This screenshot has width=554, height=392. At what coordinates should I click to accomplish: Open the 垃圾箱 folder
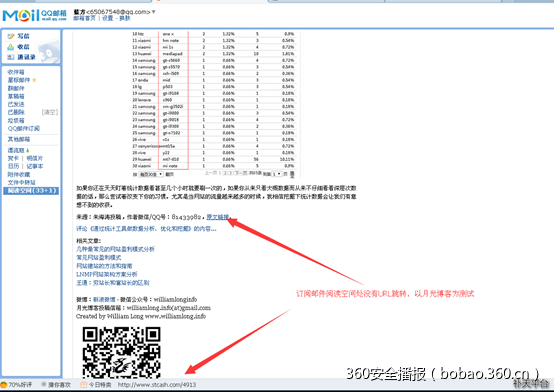point(16,121)
